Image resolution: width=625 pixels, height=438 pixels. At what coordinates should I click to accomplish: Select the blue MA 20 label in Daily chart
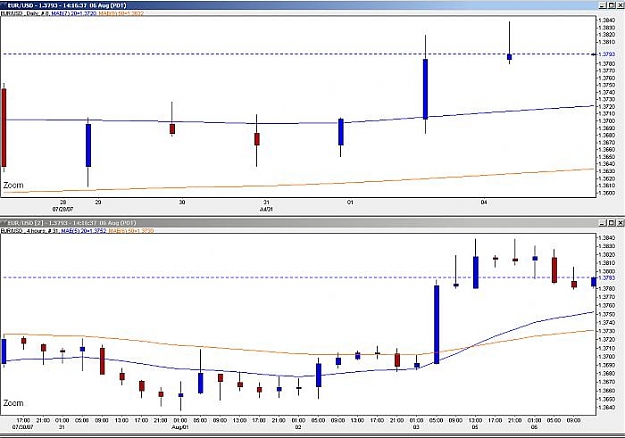pyautogui.click(x=74, y=13)
